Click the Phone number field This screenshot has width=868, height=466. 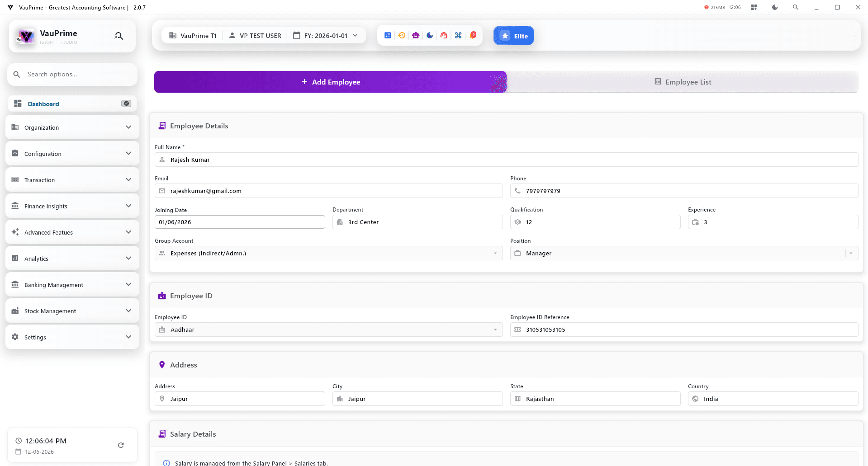[x=684, y=191]
